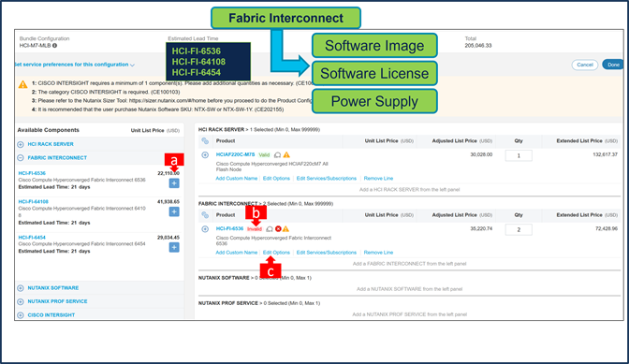Click price 29,034.45 of HCI-FI-6454
Viewport: 629px width, 364px height.
click(168, 238)
